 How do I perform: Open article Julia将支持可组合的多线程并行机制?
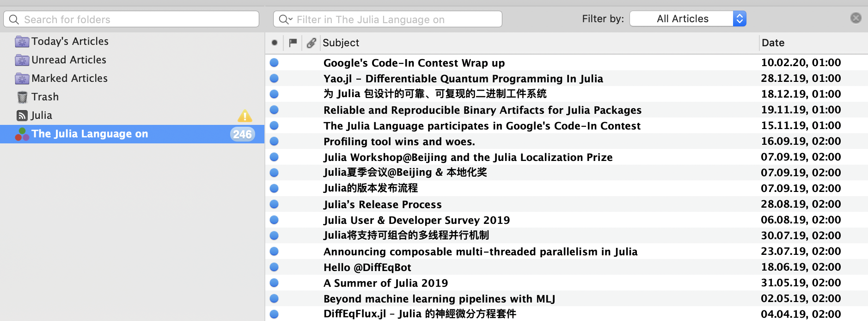pyautogui.click(x=406, y=235)
